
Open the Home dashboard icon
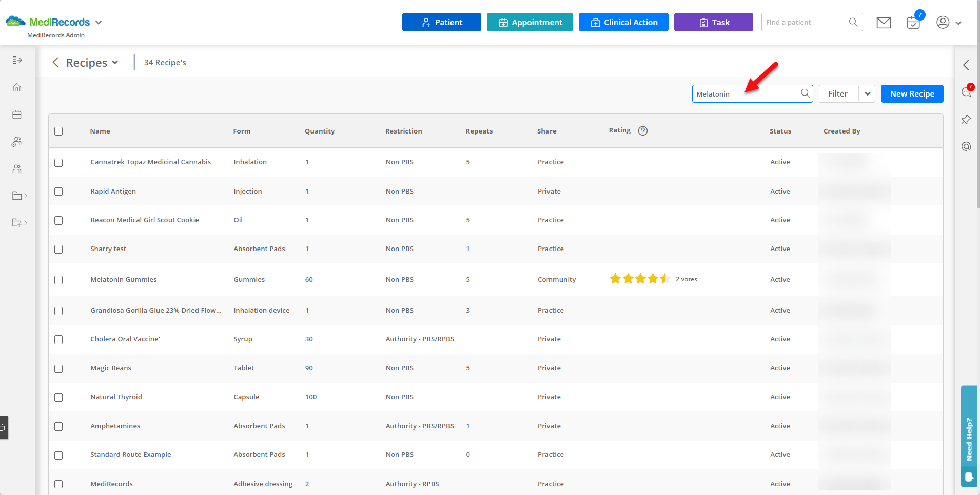17,87
